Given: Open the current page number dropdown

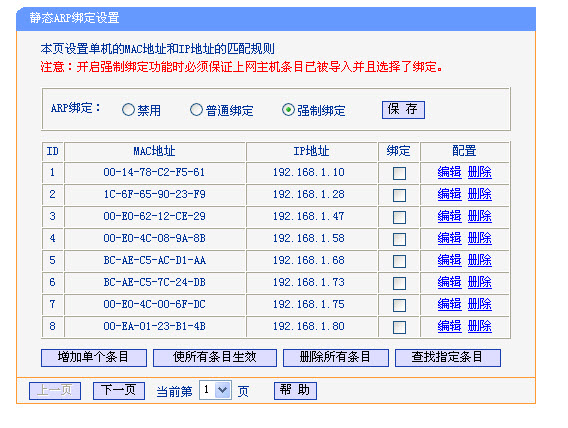Looking at the screenshot, I should 216,390.
